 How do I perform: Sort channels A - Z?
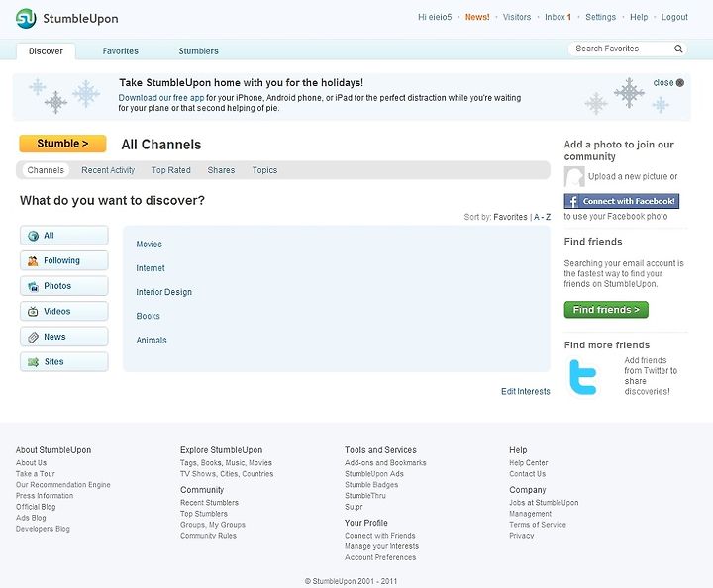pyautogui.click(x=542, y=217)
